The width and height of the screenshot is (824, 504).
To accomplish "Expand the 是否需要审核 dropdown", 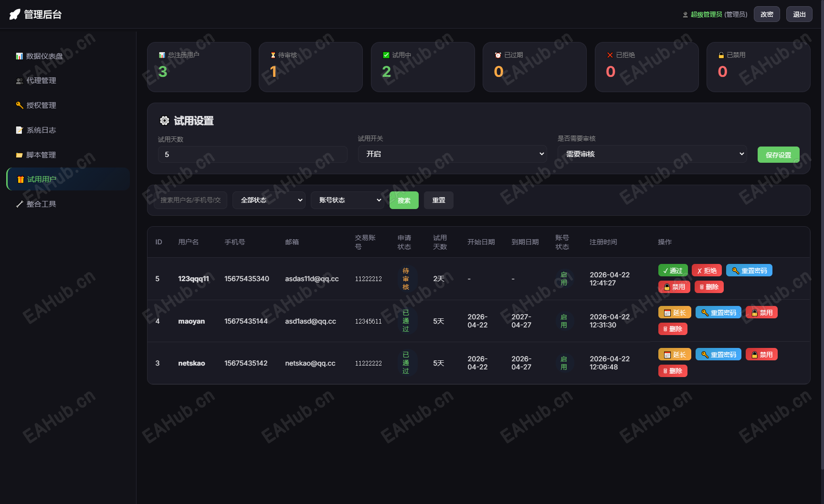I will pos(652,154).
